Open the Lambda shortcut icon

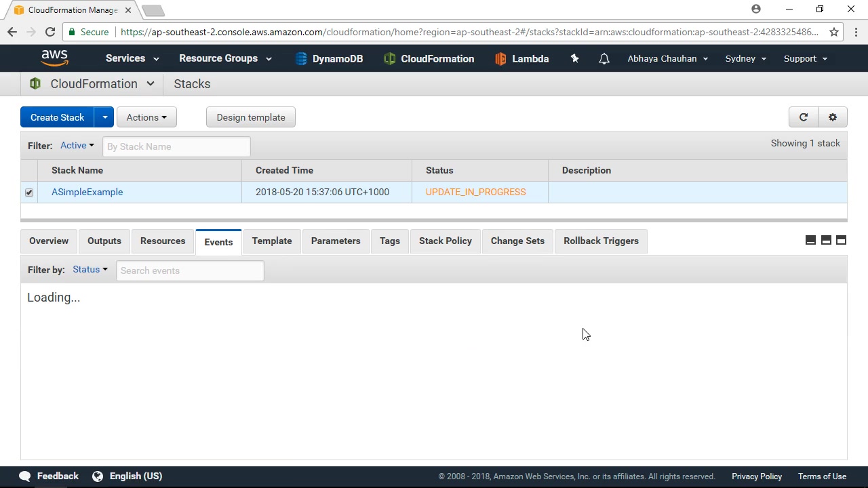click(x=500, y=59)
